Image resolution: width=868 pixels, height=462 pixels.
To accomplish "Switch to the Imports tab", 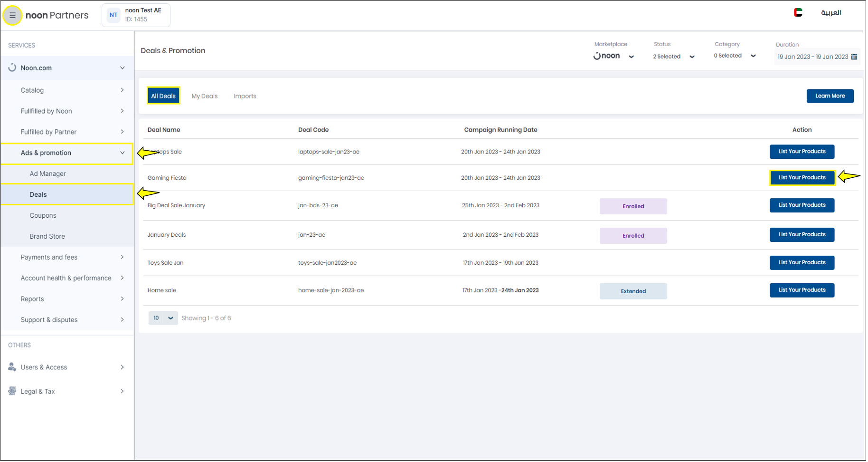I will click(x=245, y=96).
